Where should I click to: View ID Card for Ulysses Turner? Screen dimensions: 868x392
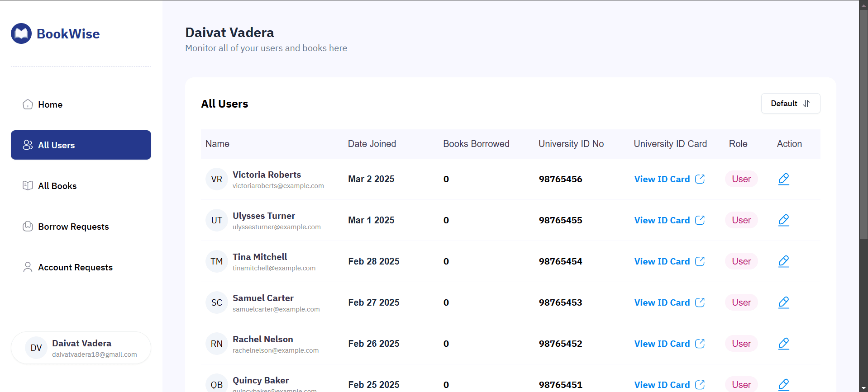click(662, 220)
